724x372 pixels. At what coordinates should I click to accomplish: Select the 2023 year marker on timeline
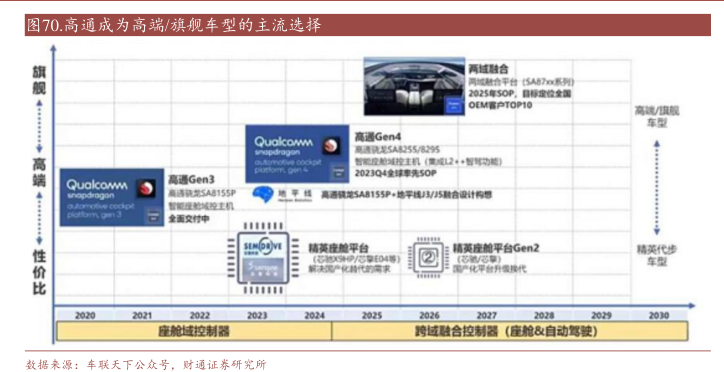coord(257,316)
